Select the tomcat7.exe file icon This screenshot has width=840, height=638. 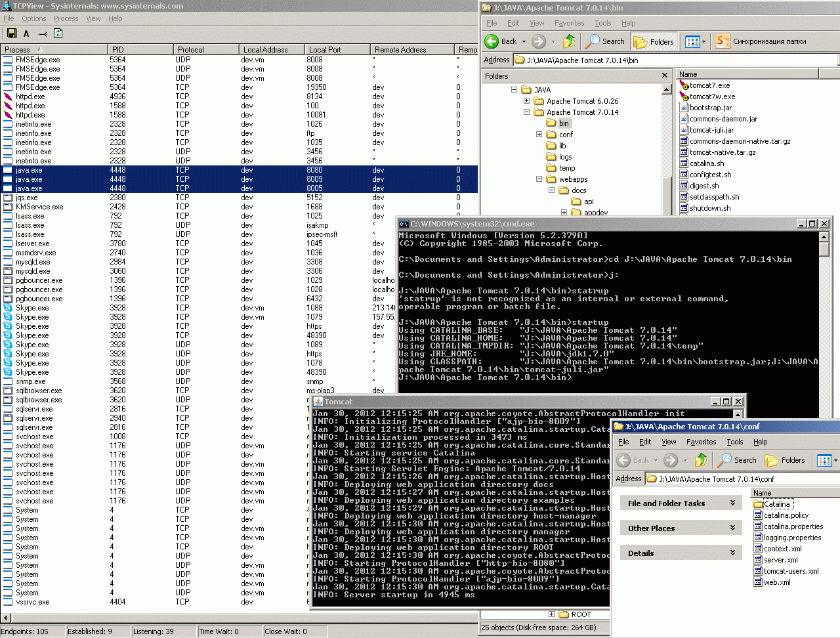click(684, 85)
